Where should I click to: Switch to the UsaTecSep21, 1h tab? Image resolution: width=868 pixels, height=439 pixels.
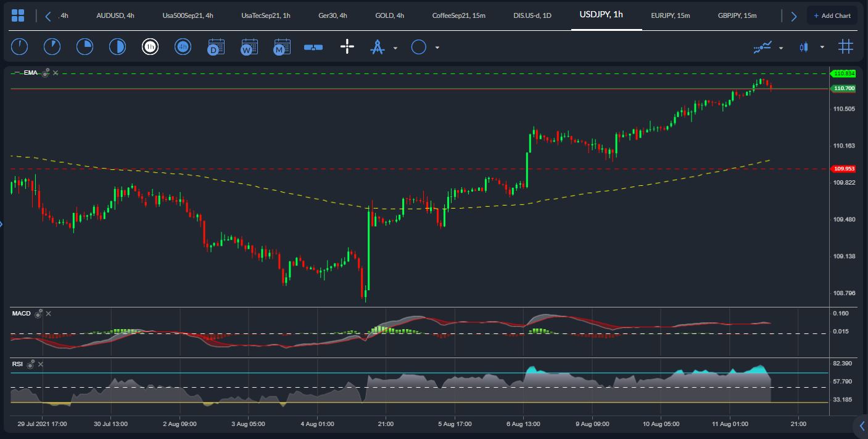coord(266,15)
